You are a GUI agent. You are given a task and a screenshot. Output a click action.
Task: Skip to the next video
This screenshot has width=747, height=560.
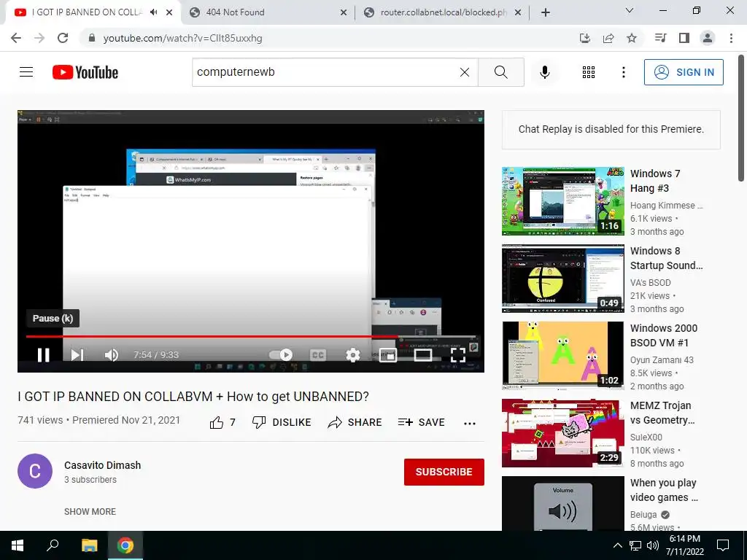tap(77, 355)
